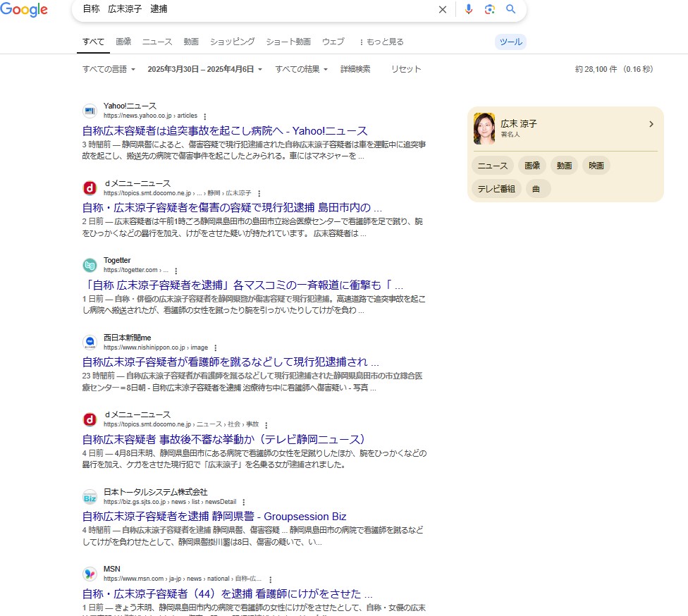688x616 pixels.
Task: Click the Togetter favicon
Action: 90,266
